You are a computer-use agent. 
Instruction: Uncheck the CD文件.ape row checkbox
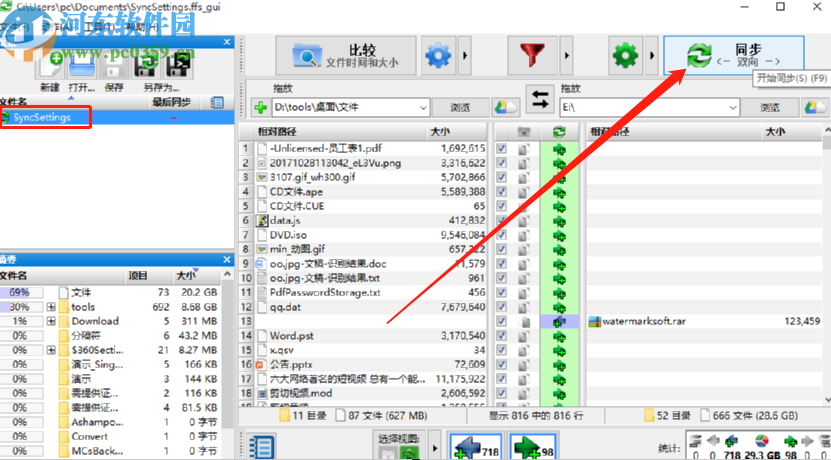coord(501,192)
